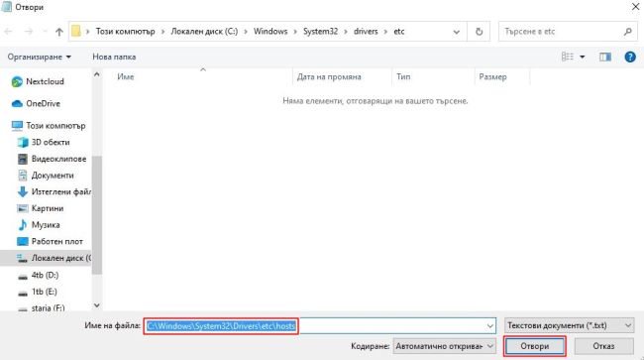644x360 pixels.
Task: Select Nextcloud in the sidebar
Action: 46,81
